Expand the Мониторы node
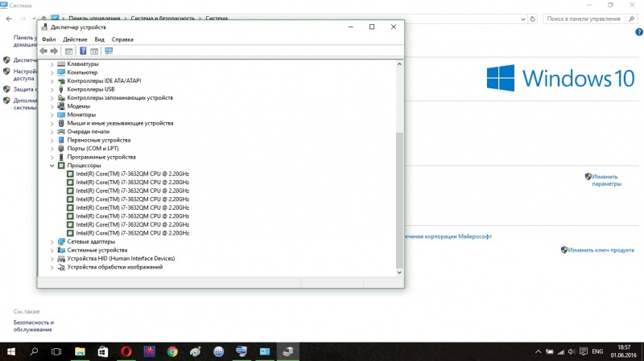 coord(52,115)
